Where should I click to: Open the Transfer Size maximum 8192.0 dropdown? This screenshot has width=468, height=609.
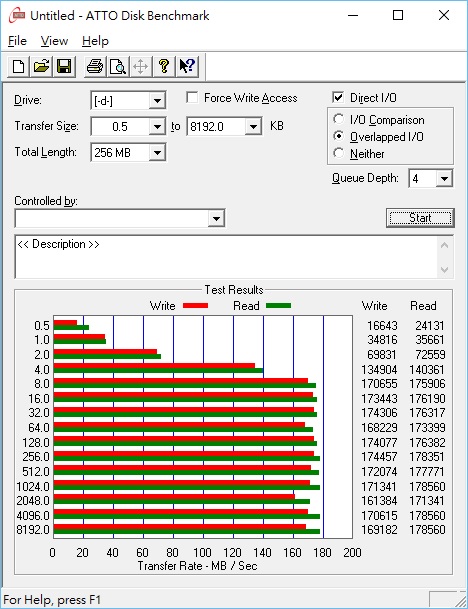coord(253,127)
